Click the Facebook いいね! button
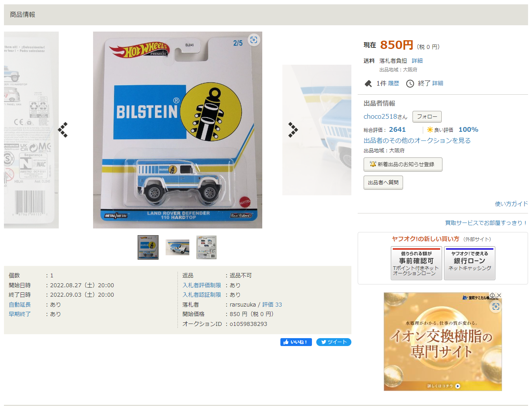This screenshot has height=406, width=532. [296, 342]
